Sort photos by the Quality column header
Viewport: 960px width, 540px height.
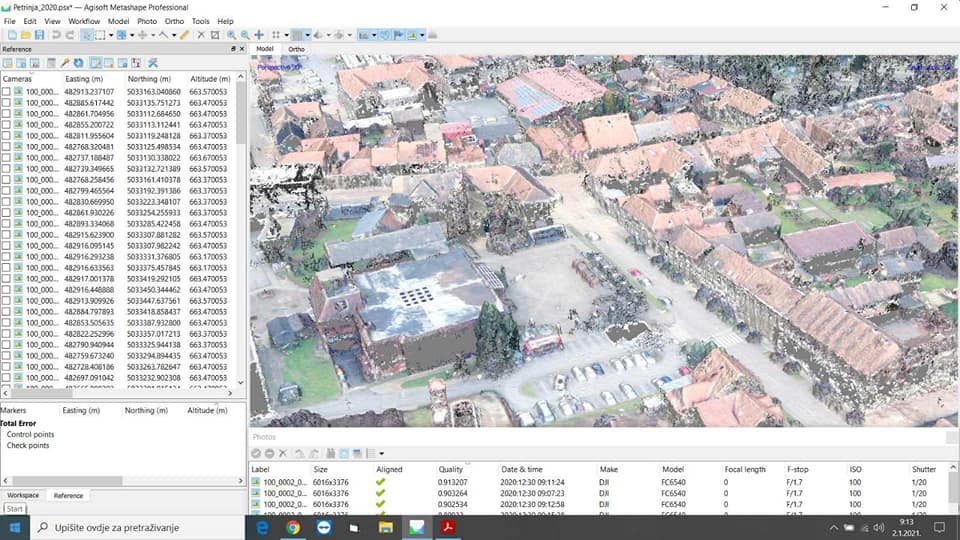click(448, 469)
